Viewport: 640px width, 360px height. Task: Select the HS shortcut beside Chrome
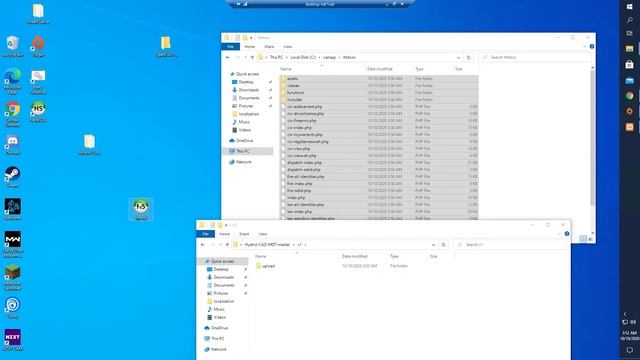click(38, 111)
